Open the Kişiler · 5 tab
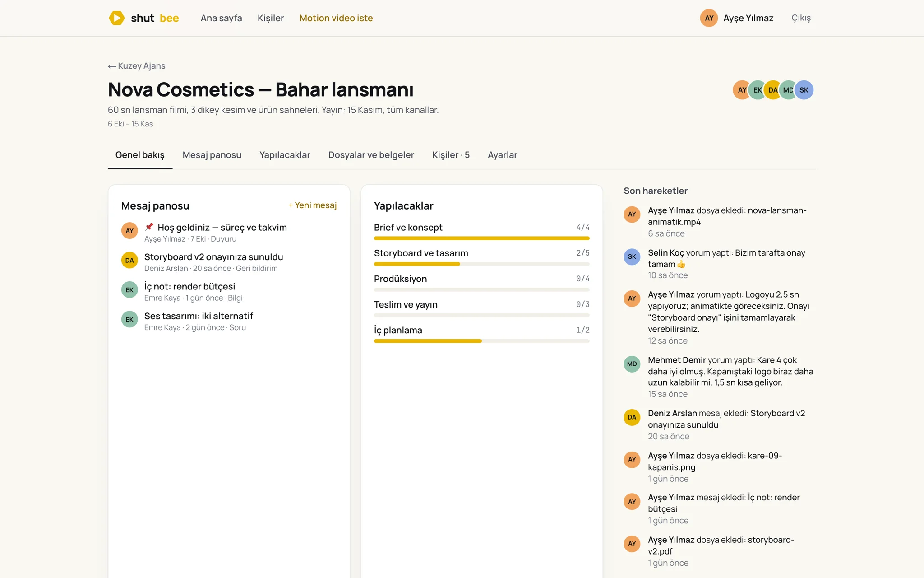This screenshot has width=924, height=578. 451,155
